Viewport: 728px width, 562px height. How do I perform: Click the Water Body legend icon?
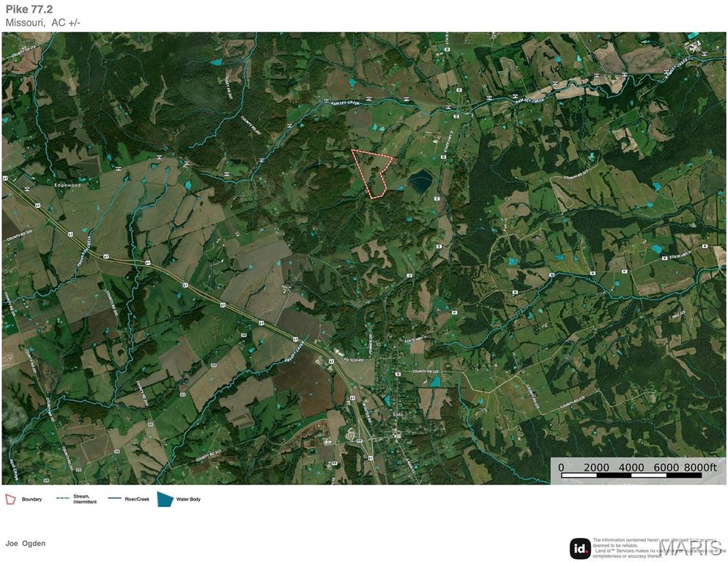click(x=165, y=499)
